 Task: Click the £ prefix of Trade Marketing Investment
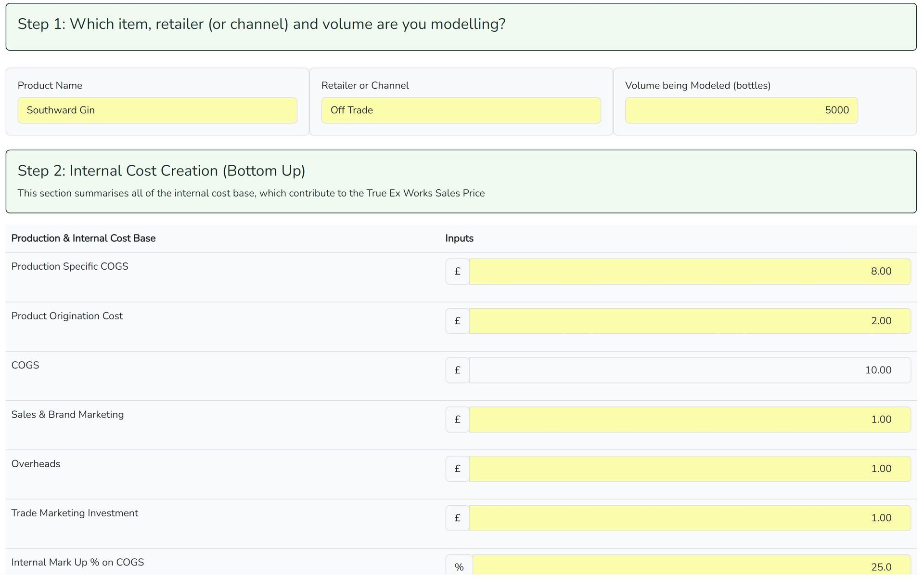458,518
